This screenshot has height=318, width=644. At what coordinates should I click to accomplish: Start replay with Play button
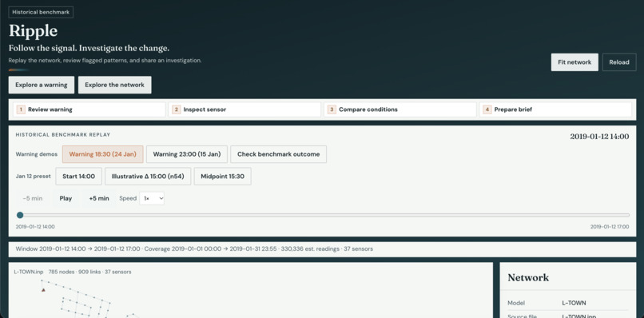[x=66, y=198]
